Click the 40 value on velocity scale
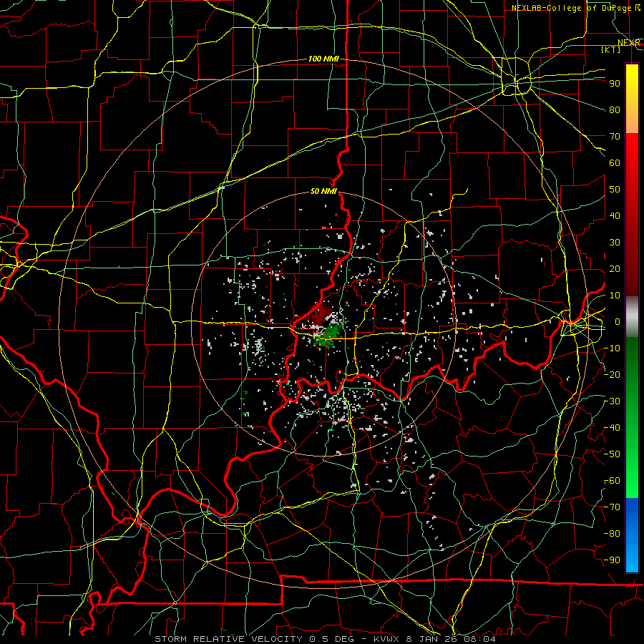 pyautogui.click(x=615, y=216)
